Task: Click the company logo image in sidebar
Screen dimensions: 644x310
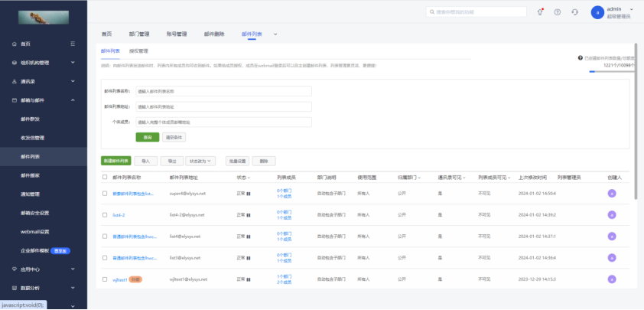Action: tap(44, 18)
